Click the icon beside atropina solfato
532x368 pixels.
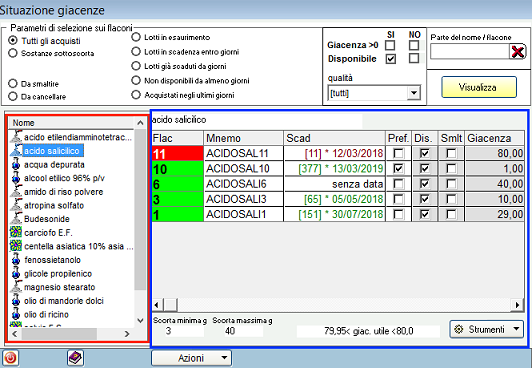[16, 205]
